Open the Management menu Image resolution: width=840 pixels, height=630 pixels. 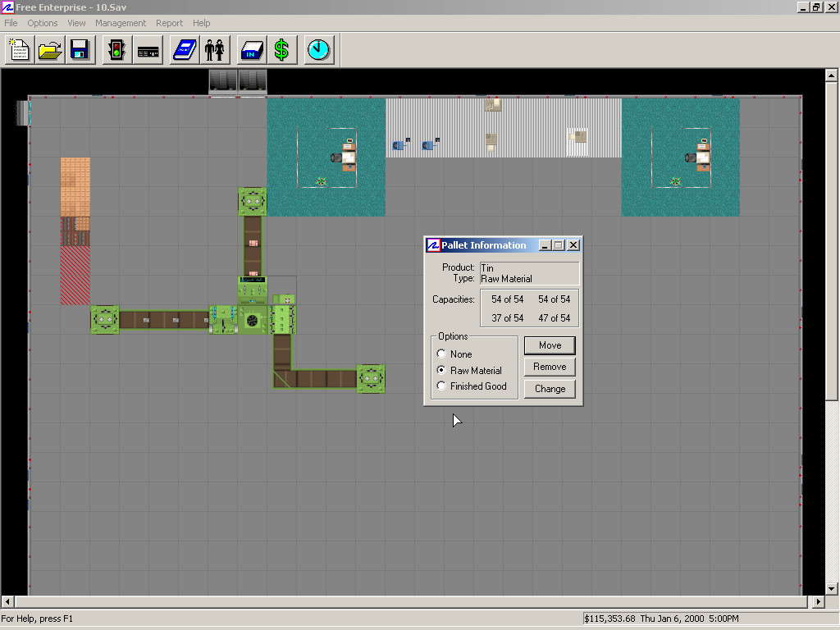121,23
